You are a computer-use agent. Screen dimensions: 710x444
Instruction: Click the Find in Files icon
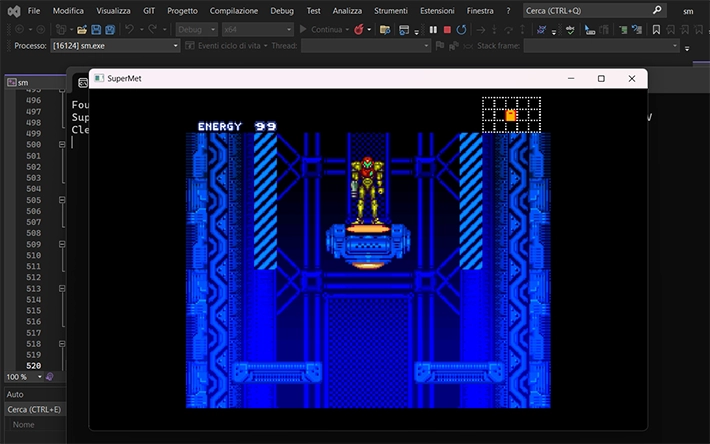385,30
